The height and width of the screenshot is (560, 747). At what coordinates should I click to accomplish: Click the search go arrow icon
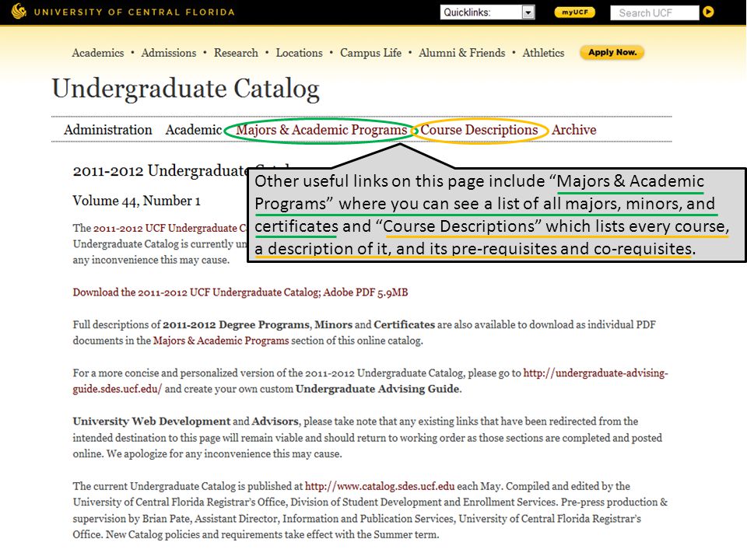click(x=708, y=12)
